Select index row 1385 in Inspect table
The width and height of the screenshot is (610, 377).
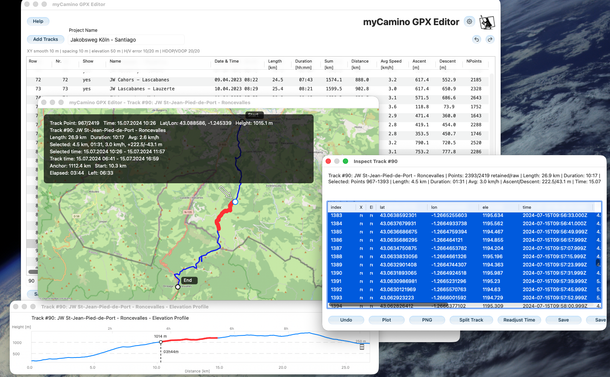pyautogui.click(x=464, y=232)
